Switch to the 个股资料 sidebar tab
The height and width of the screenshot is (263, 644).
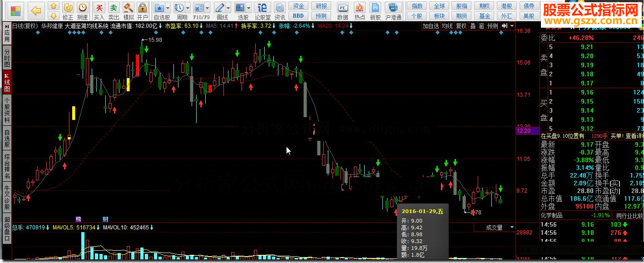7,111
